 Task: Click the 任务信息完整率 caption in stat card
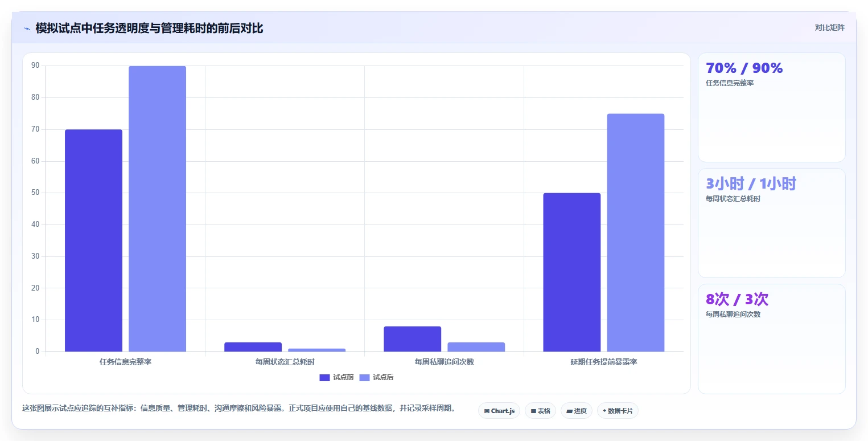pos(730,83)
